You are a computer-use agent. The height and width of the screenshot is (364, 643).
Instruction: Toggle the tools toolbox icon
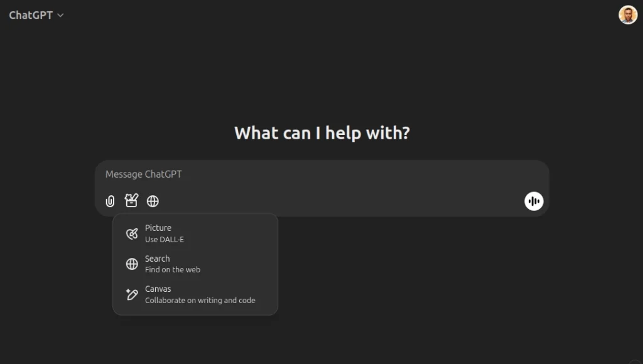(x=131, y=200)
